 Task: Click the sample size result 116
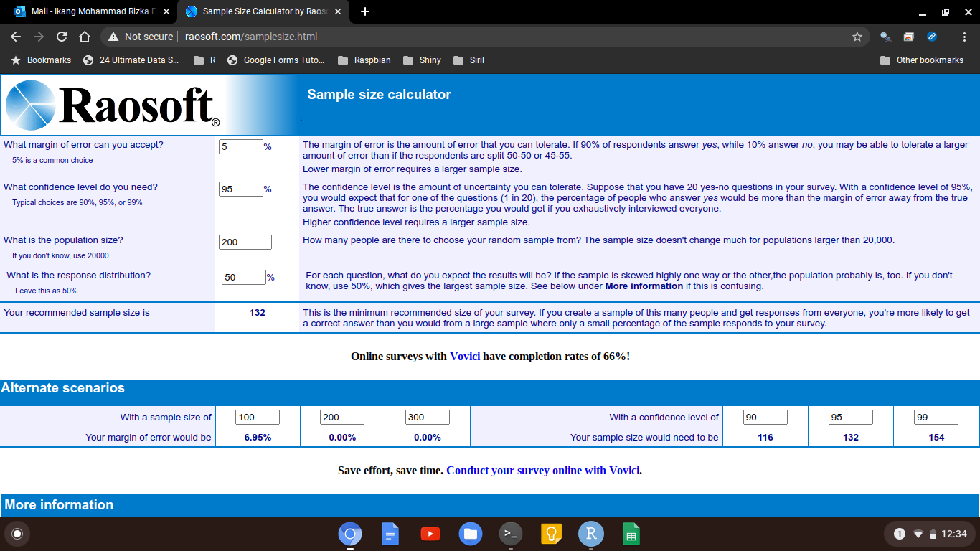(x=765, y=438)
